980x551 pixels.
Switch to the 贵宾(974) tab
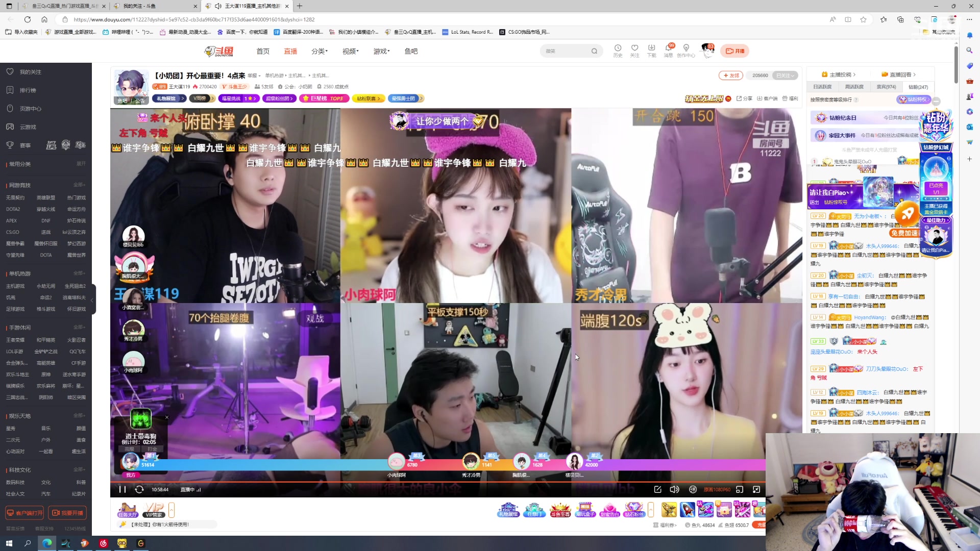click(x=887, y=87)
